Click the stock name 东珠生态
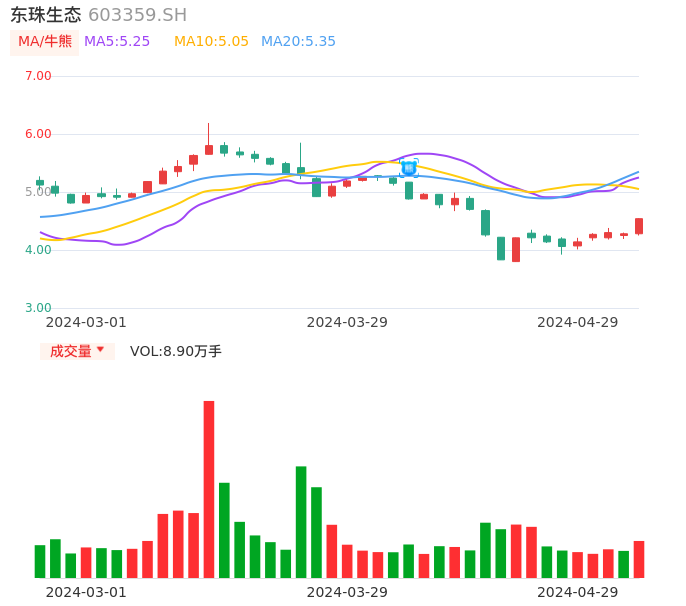The width and height of the screenshot is (686, 606). coord(46,15)
